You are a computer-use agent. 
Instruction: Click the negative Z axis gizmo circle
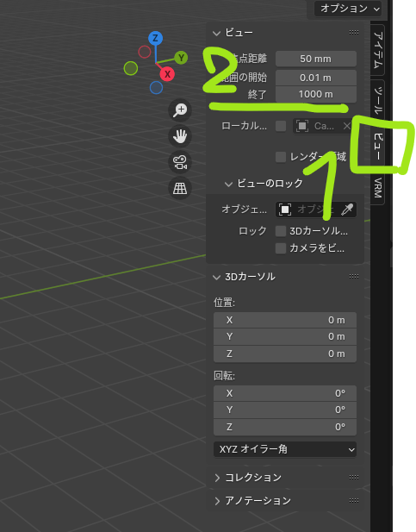tap(156, 88)
